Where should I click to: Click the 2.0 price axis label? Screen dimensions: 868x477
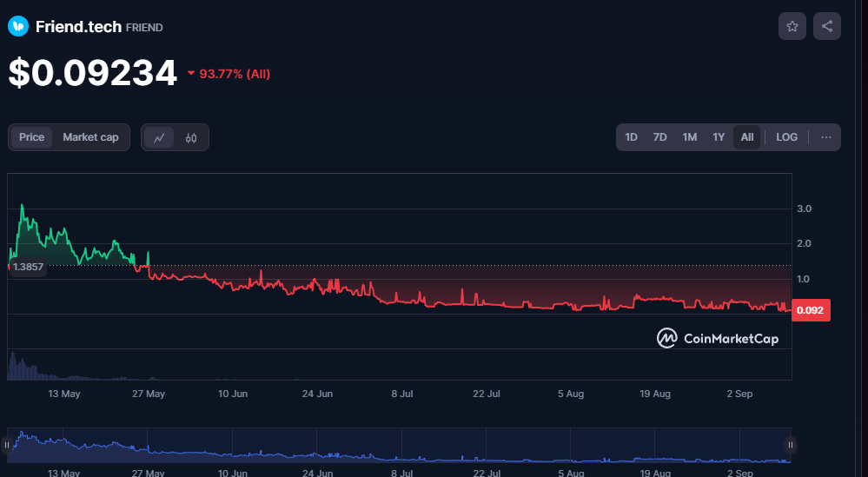coord(804,243)
